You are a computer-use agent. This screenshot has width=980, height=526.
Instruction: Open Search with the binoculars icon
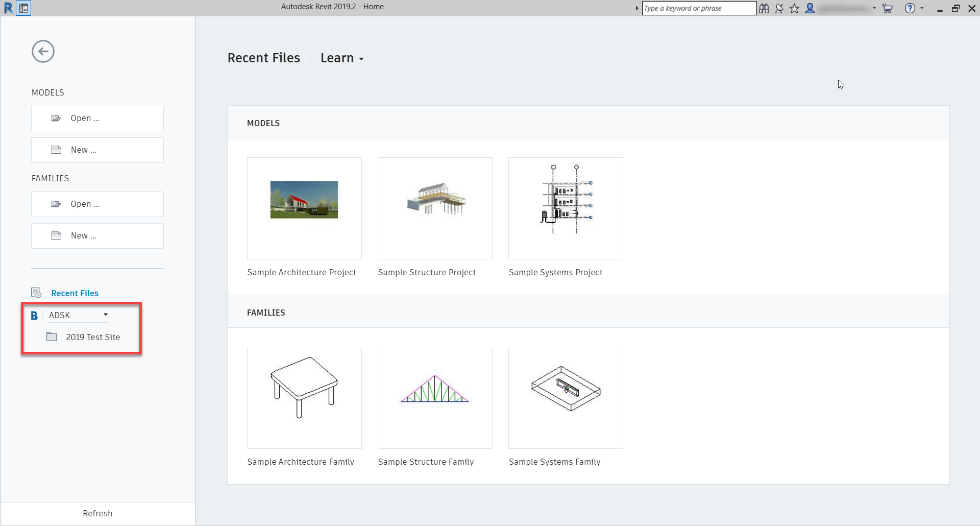[x=764, y=8]
